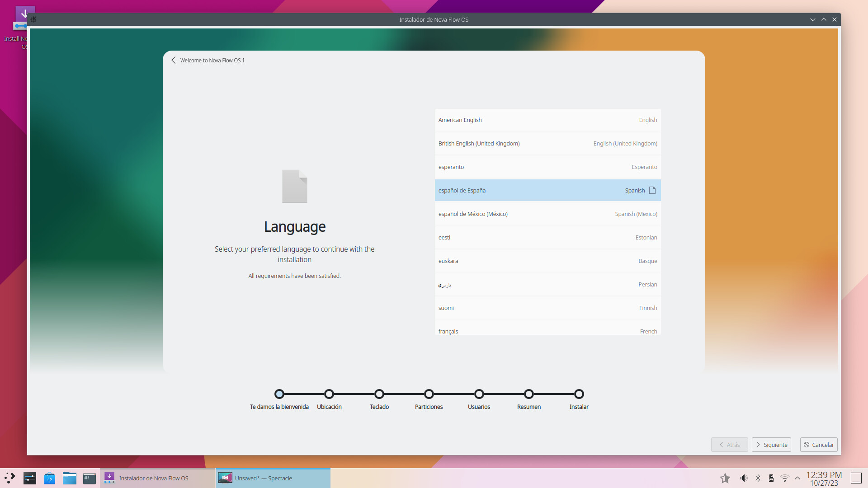Open the application launcher in the taskbar
Viewport: 868px width, 488px height.
(x=10, y=478)
